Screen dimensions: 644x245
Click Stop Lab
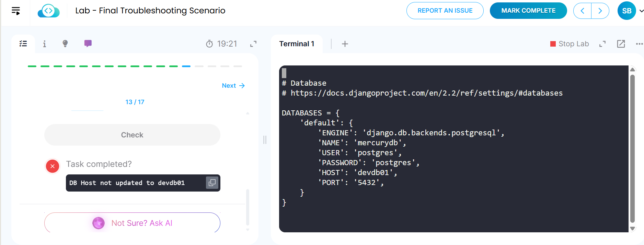570,44
